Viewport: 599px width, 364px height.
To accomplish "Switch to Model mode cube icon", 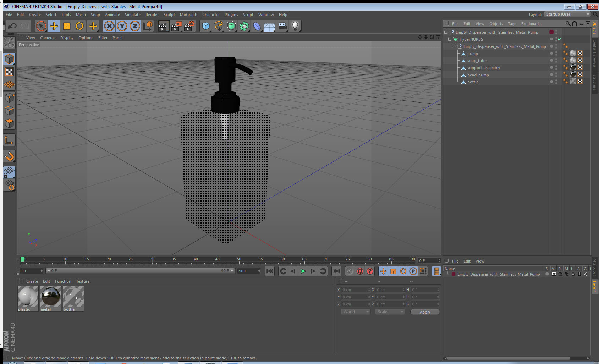I will coord(9,59).
